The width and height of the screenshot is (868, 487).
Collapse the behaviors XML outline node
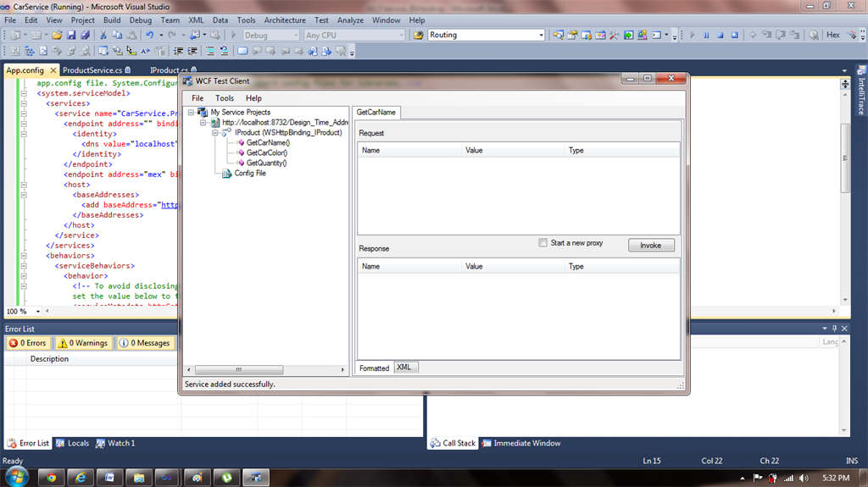[x=24, y=256]
